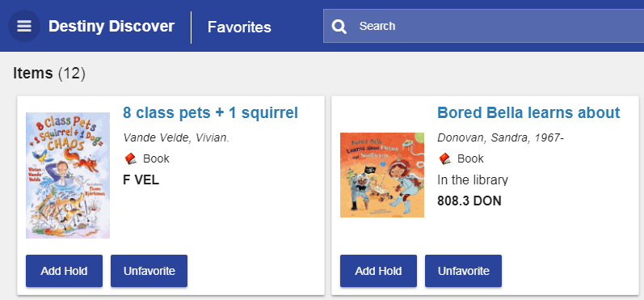Viewport: 644px width, 300px height.
Task: Select the Favorites header tab
Action: point(239,27)
